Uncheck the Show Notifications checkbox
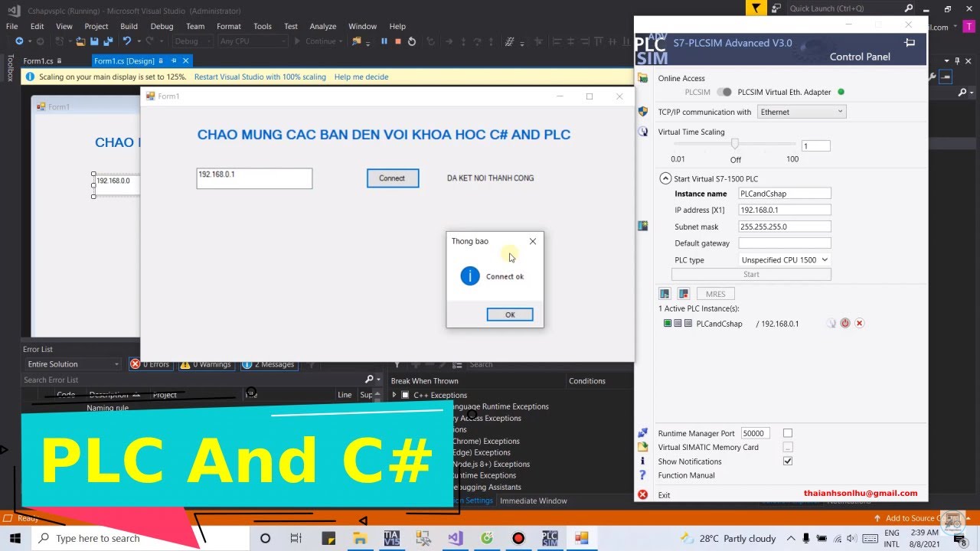 (788, 461)
